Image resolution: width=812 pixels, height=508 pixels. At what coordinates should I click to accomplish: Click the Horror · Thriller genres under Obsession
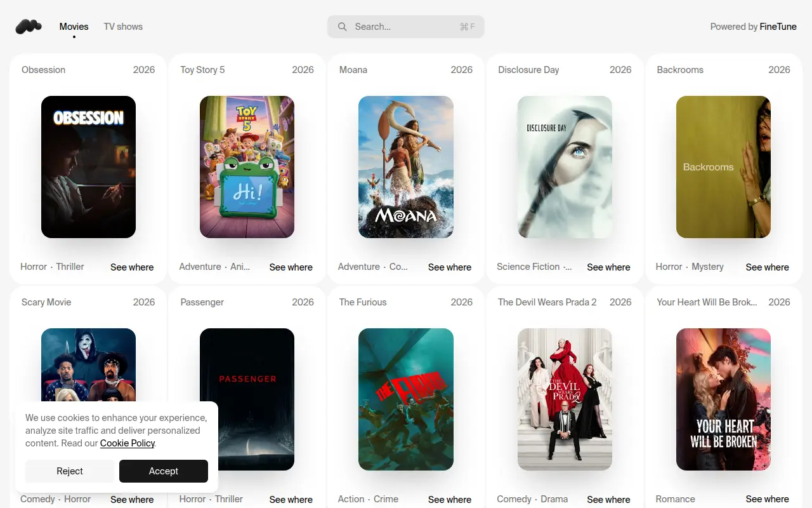[52, 267]
